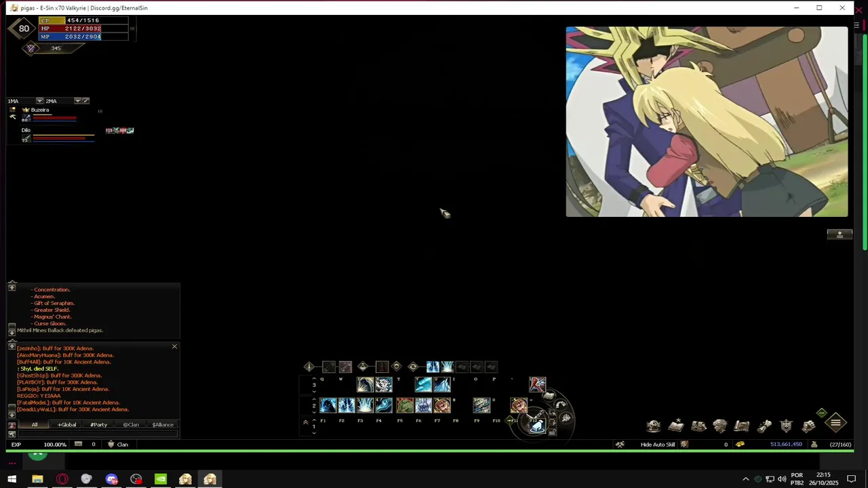Image resolution: width=868 pixels, height=488 pixels.
Task: Open the main menu diamond button
Action: 835,423
